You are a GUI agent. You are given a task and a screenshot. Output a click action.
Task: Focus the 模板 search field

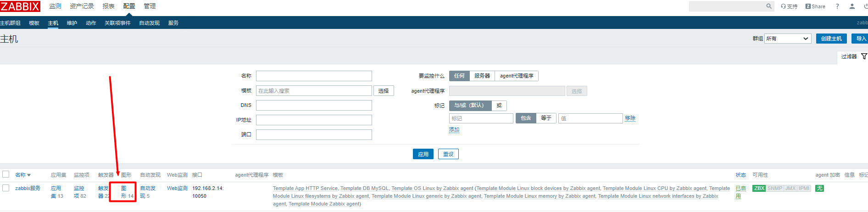click(x=314, y=91)
